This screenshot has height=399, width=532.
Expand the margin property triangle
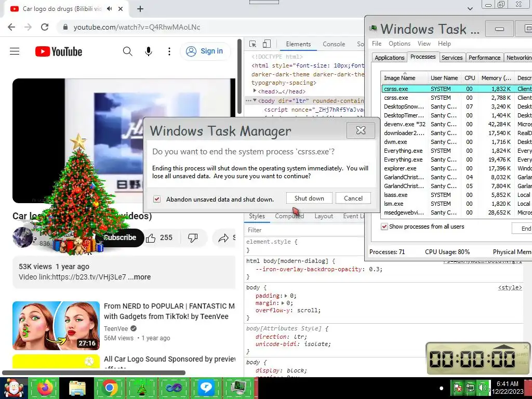click(283, 303)
